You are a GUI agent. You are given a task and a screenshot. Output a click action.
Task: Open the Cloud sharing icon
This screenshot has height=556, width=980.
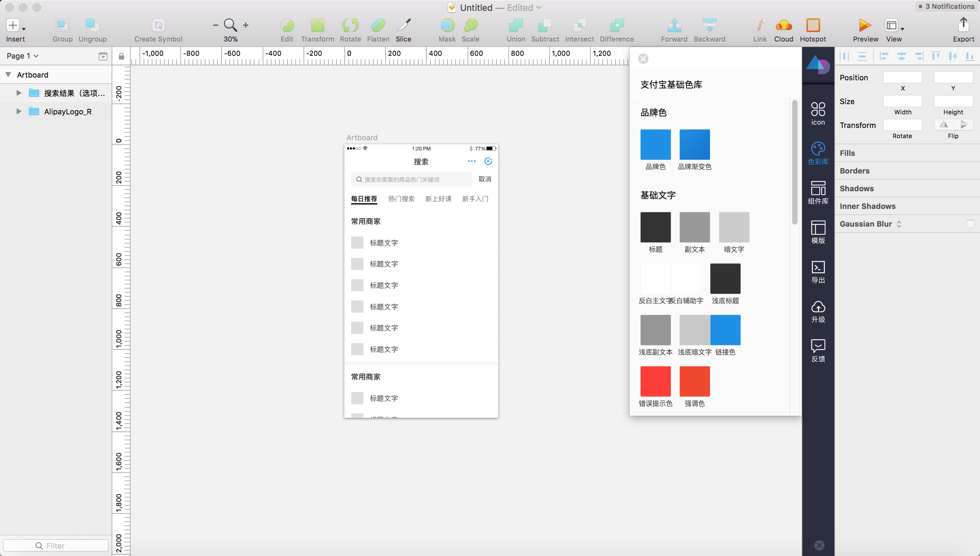(783, 25)
